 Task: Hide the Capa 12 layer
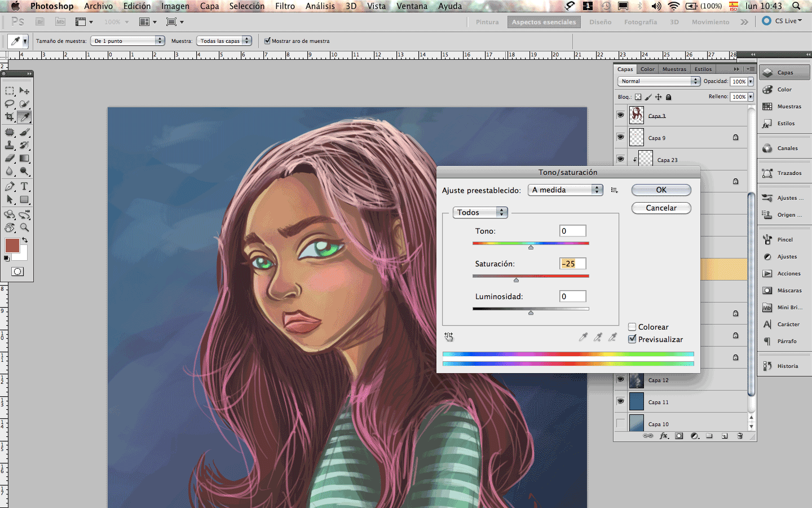[620, 379]
